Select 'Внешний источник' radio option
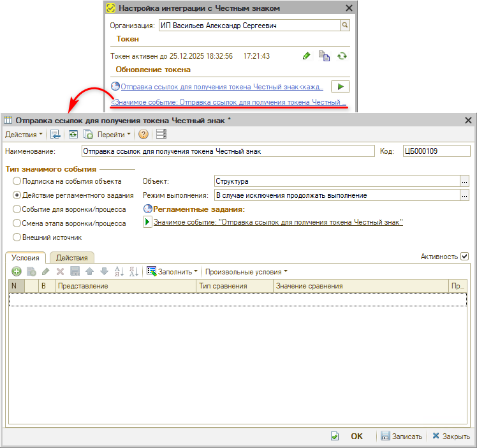The image size is (477, 448). click(x=17, y=237)
